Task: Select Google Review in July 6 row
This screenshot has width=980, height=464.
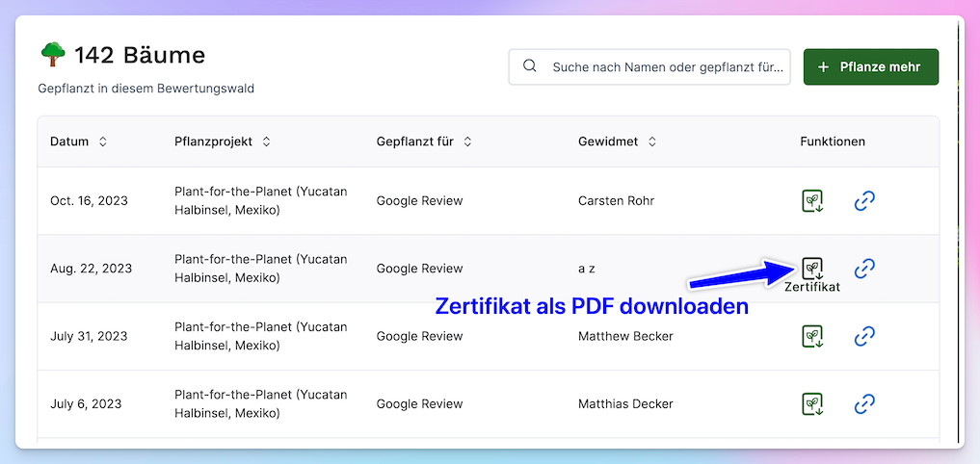Action: [419, 403]
